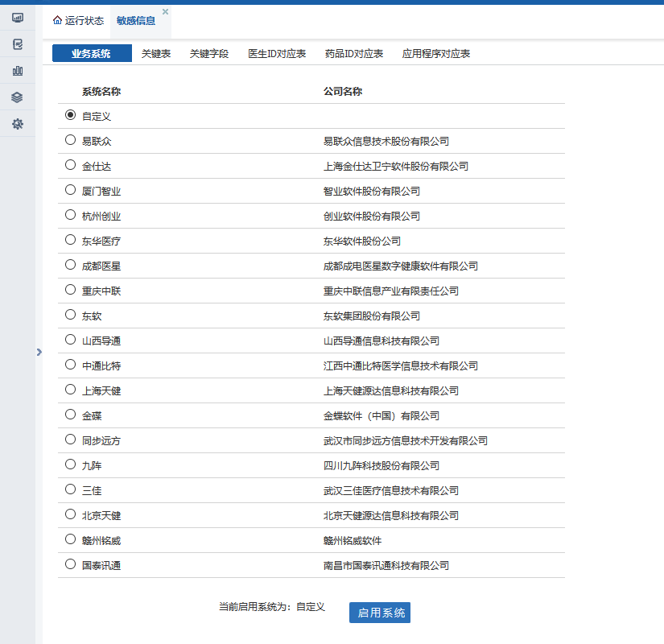Select the 东华医疗 radio button

(70, 240)
